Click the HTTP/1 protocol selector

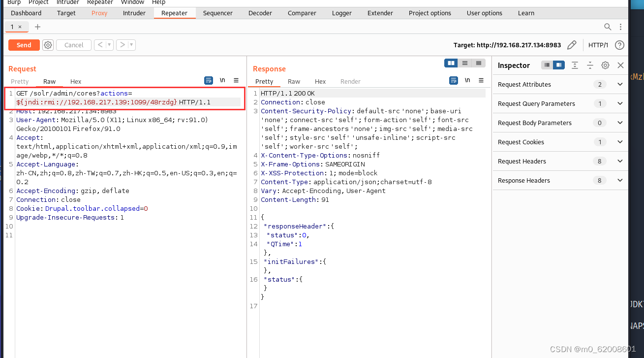click(x=598, y=45)
